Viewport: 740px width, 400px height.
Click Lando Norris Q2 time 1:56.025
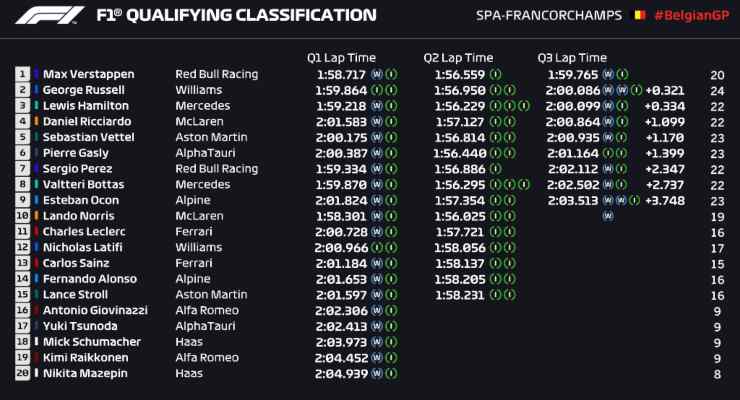click(460, 216)
